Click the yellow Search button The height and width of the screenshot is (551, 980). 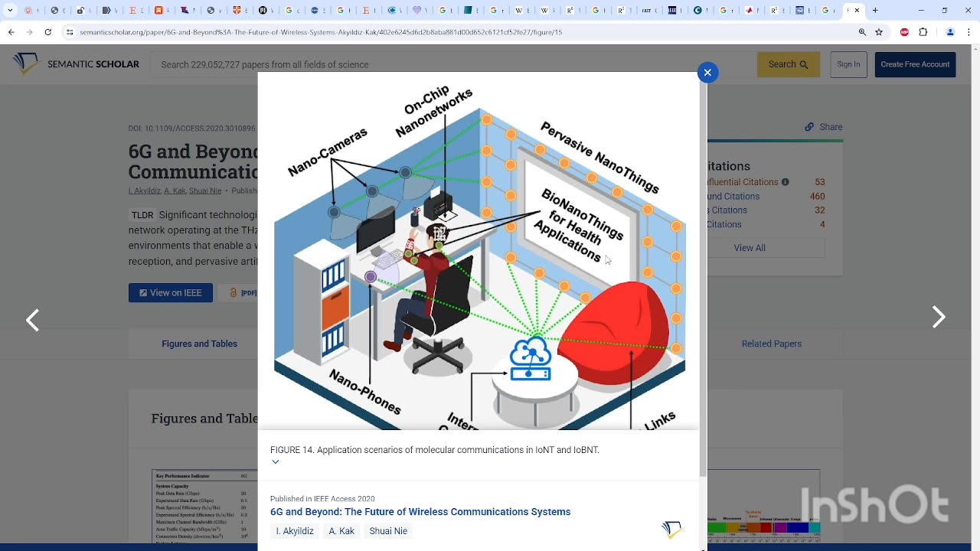click(788, 64)
